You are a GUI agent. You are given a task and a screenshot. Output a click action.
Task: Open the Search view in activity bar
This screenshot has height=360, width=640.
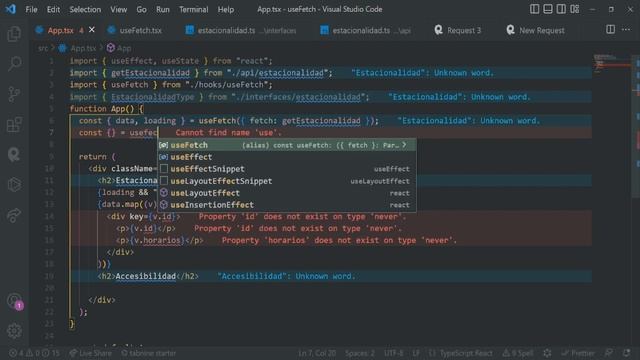[x=14, y=64]
